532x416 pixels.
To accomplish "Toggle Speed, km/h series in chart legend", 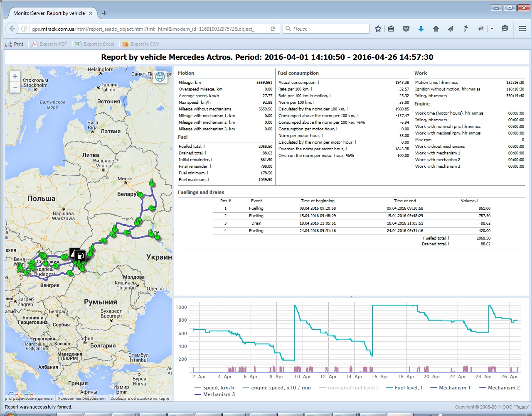I will click(x=214, y=388).
